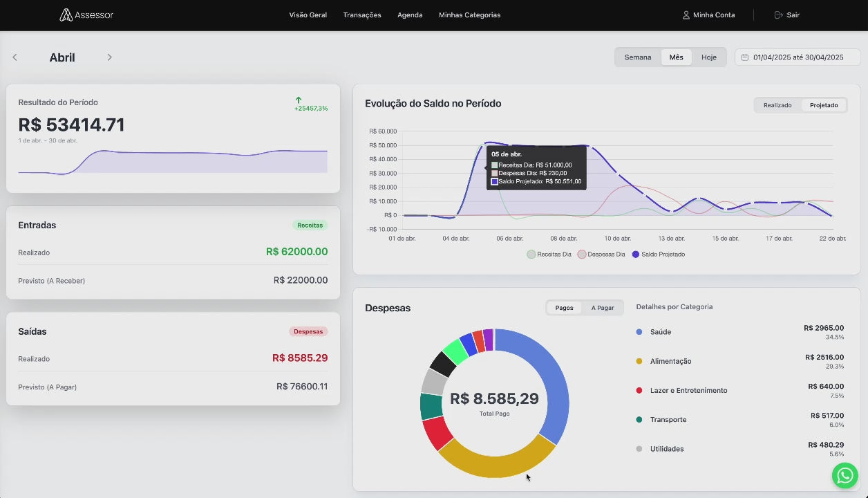Open the date range picker field
Viewport: 868px width, 498px height.
[798, 57]
